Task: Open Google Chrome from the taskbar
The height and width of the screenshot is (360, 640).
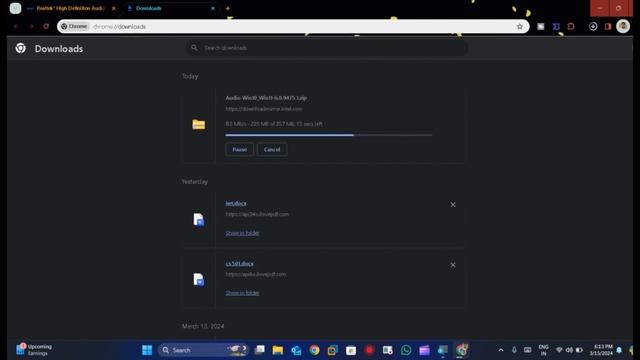Action: pyautogui.click(x=314, y=350)
